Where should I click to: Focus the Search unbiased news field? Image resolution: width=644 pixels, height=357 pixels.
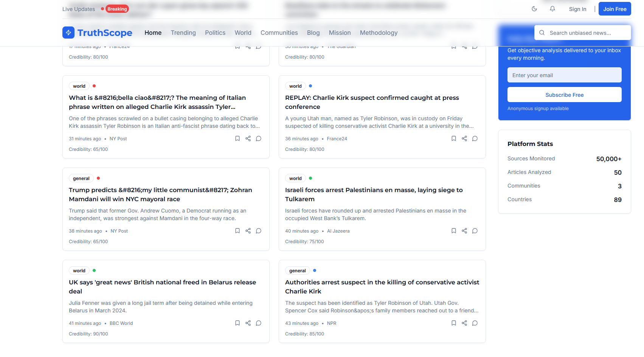(x=583, y=33)
